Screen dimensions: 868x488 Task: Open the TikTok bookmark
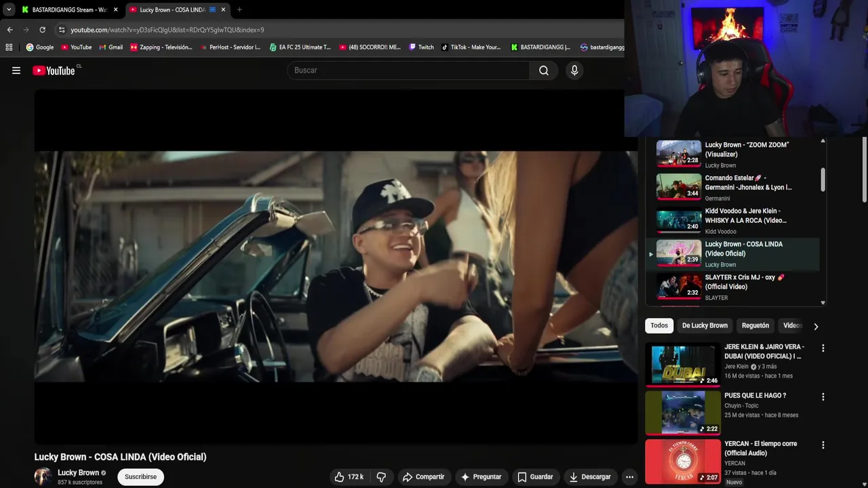click(x=471, y=47)
